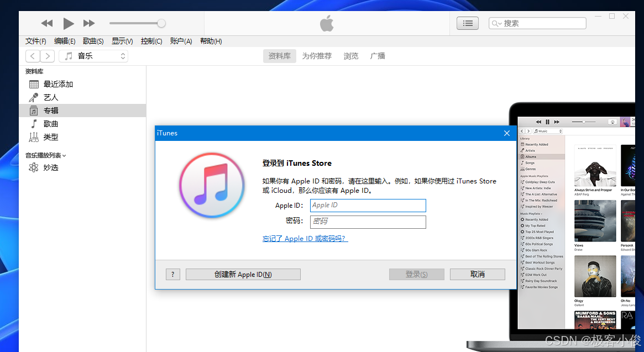This screenshot has width=644, height=352.
Task: Cancel the dialog with 取消 button
Action: [x=477, y=275]
